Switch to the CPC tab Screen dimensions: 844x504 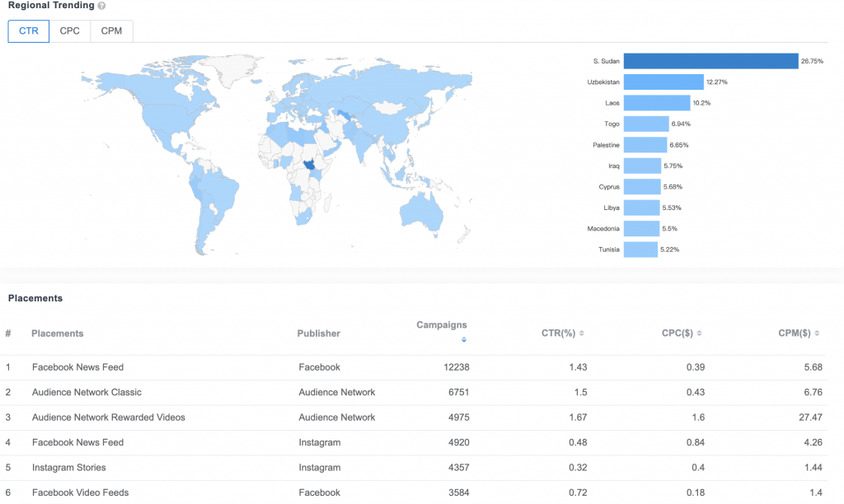tap(69, 31)
